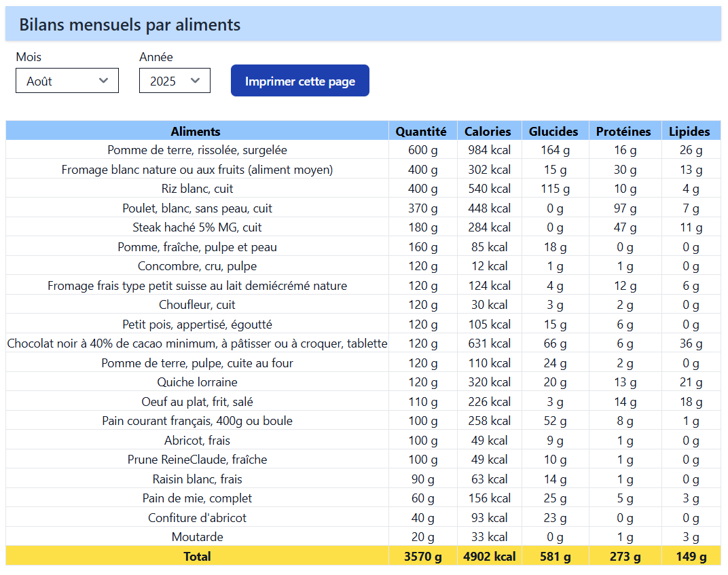The width and height of the screenshot is (728, 575).
Task: Click the yellow Total row label
Action: tap(197, 557)
